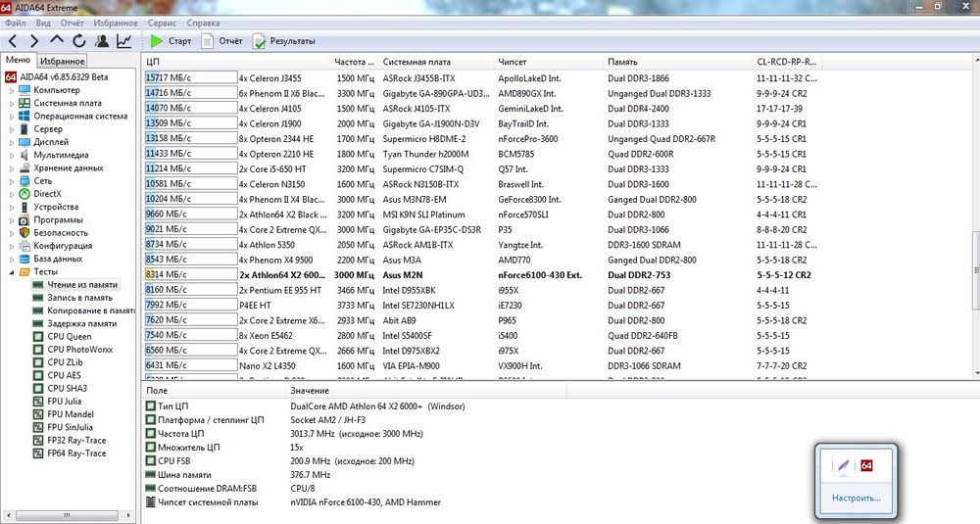The width and height of the screenshot is (980, 524).
Task: Select the Запись в память test icon
Action: point(38,298)
